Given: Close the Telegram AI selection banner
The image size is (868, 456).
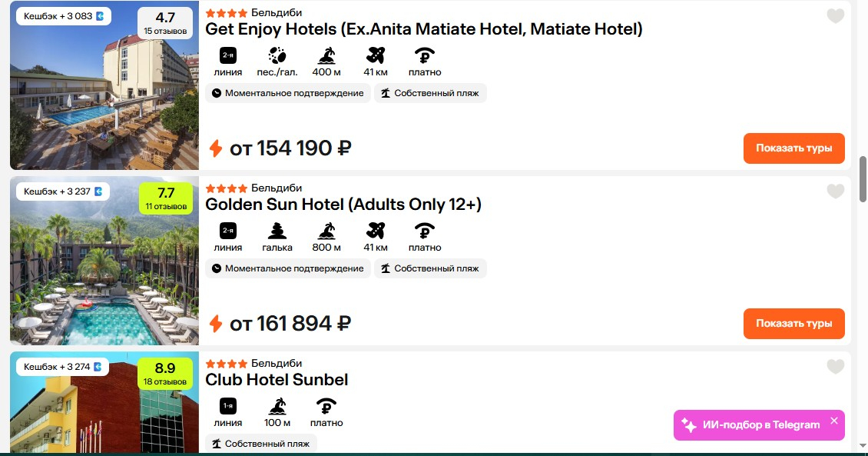Looking at the screenshot, I should pos(833,421).
